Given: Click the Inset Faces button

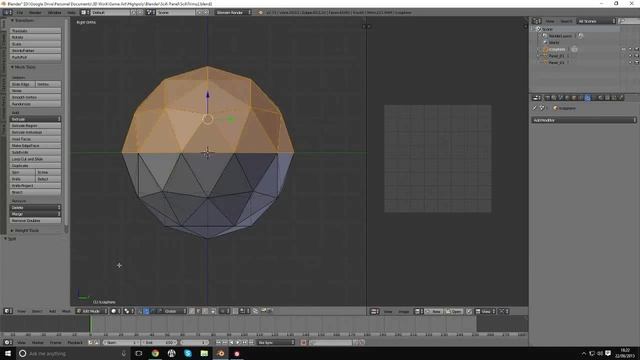Looking at the screenshot, I should pos(36,139).
